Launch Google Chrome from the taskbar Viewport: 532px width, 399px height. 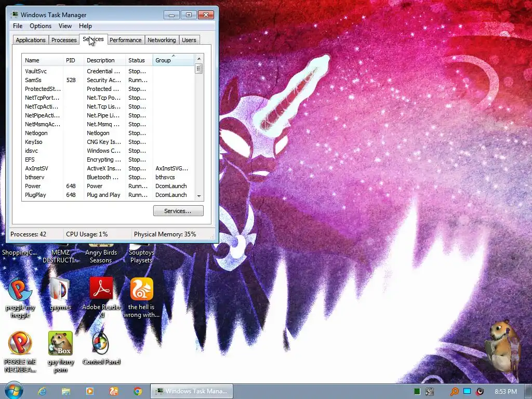[137, 391]
